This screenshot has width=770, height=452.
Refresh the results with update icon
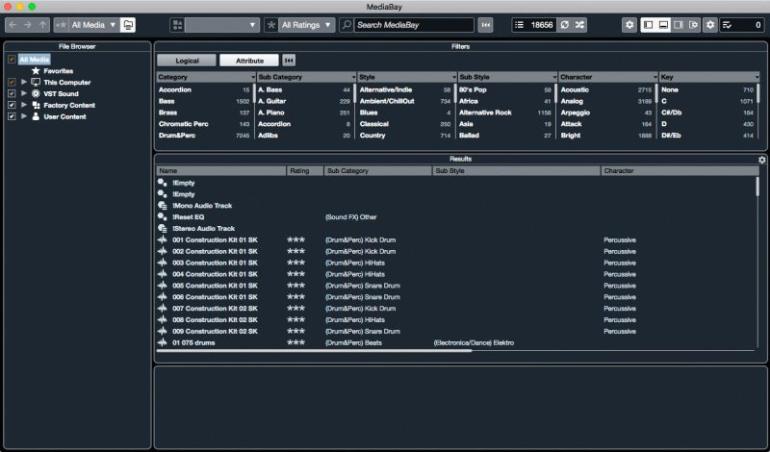[x=565, y=25]
